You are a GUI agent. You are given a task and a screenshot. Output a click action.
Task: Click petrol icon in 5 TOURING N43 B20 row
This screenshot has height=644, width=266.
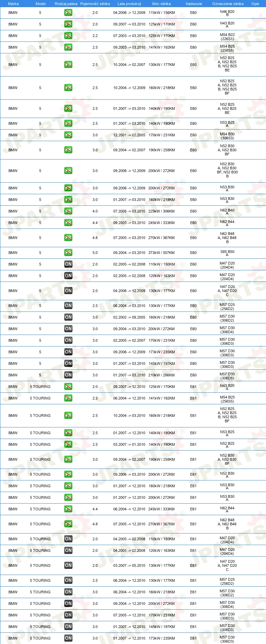(68, 387)
